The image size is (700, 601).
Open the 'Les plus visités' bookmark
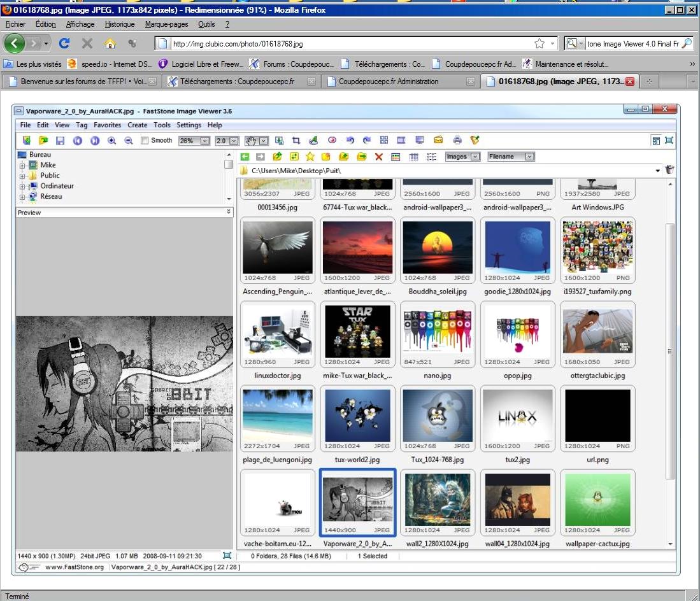click(32, 64)
